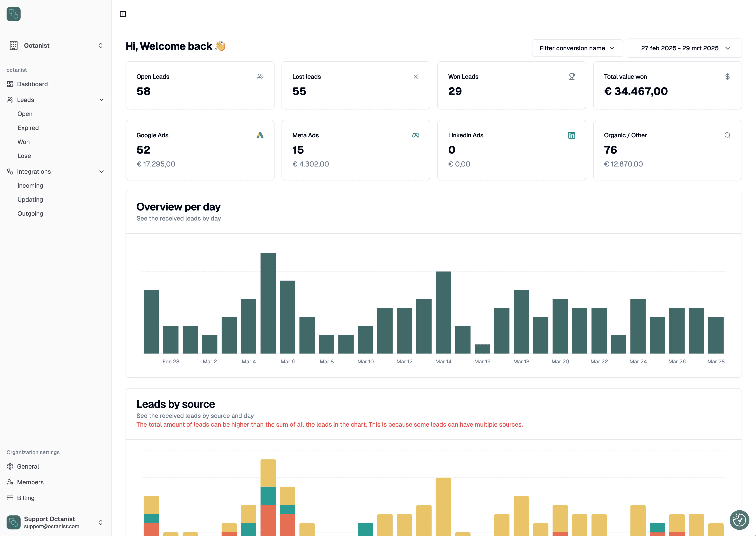Click the Google Ads icon on its card
Screen dimensions: 756x536
tap(260, 135)
